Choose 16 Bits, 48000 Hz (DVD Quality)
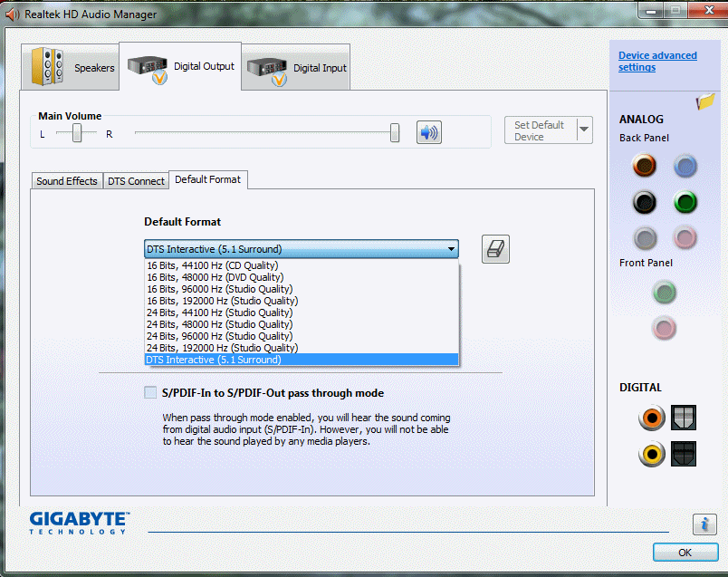Viewport: 728px width, 577px height. [x=302, y=277]
